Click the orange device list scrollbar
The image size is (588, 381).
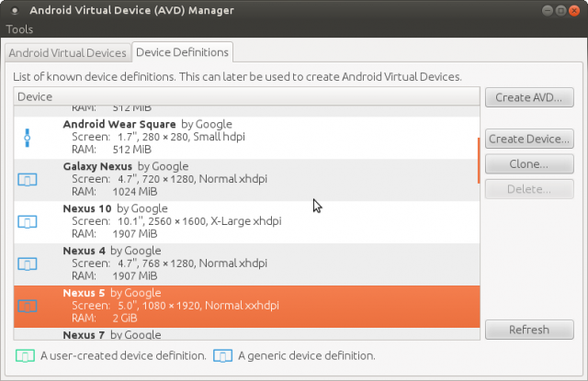[x=479, y=160]
